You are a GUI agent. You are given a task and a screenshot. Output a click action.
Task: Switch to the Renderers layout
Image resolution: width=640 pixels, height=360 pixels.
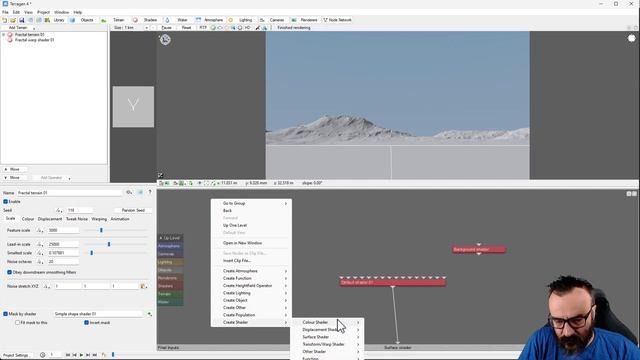click(x=304, y=20)
